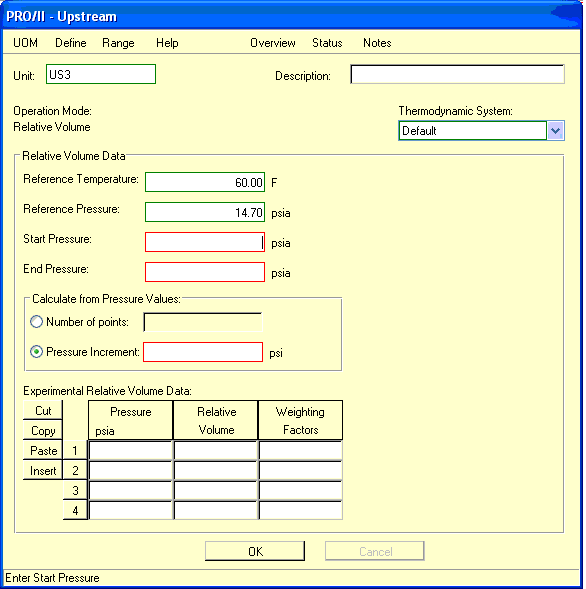Click the Description text field

point(458,74)
